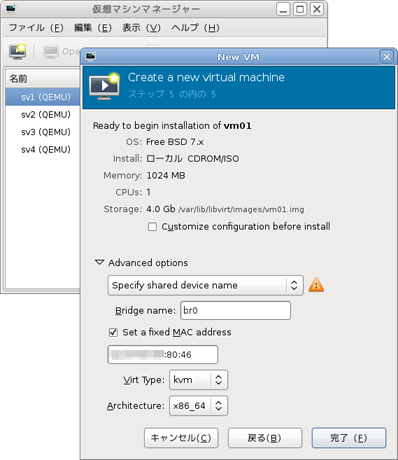Click the wizard header monitor play icon
This screenshot has height=460, width=398.
[105, 86]
